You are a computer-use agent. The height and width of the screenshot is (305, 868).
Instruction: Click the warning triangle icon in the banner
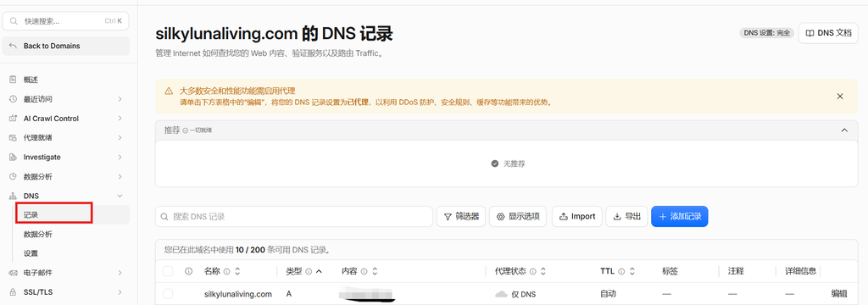pyautogui.click(x=169, y=91)
